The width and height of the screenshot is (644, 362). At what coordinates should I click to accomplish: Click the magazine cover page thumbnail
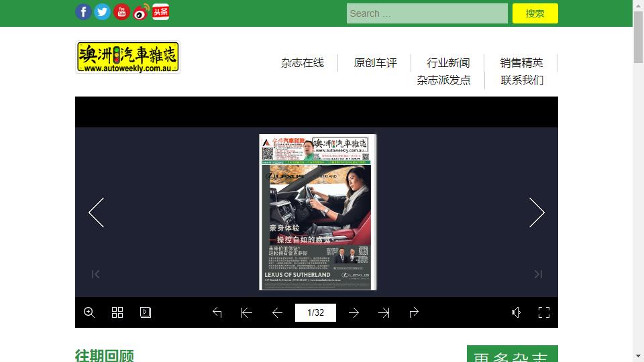tap(317, 213)
